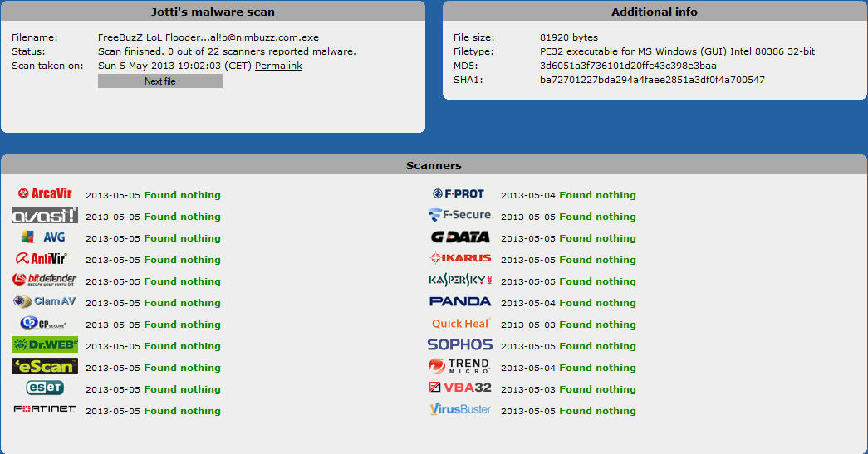Image resolution: width=868 pixels, height=454 pixels.
Task: Click VirusBuster's Found nothing result
Action: [597, 411]
